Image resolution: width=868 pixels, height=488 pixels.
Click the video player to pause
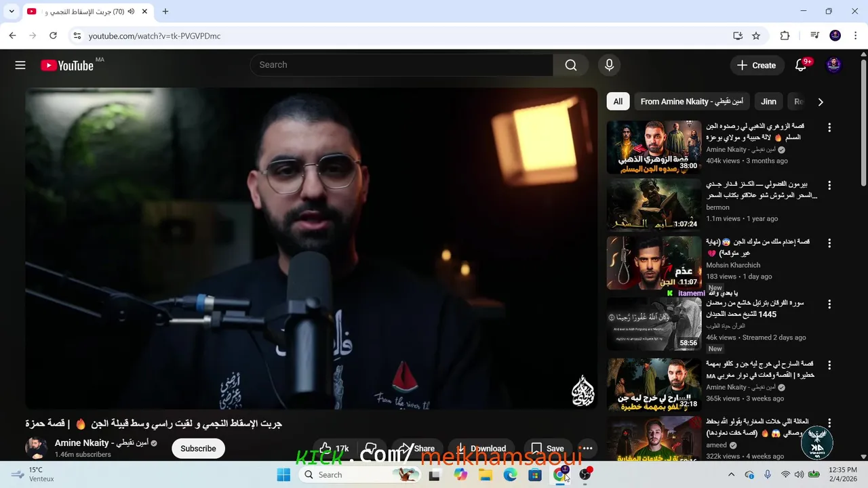[311, 248]
